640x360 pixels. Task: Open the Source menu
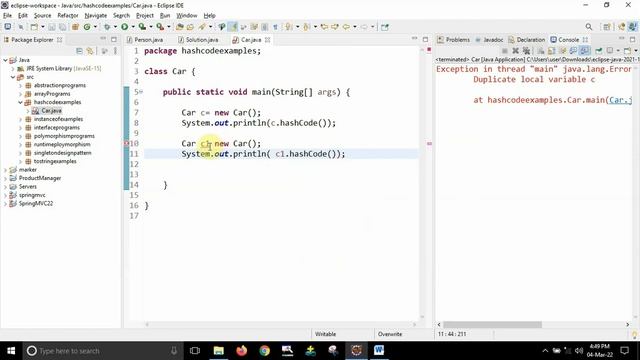pyautogui.click(x=42, y=16)
